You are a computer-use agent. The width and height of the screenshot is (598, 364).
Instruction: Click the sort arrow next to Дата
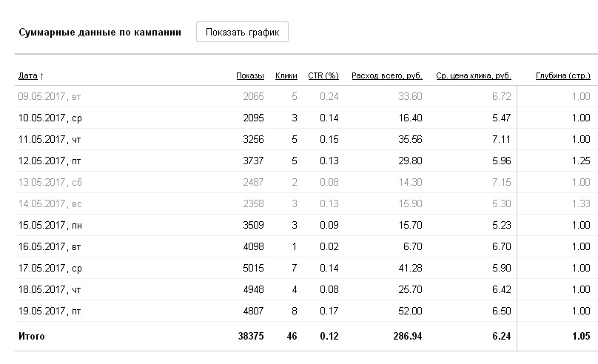tap(41, 76)
